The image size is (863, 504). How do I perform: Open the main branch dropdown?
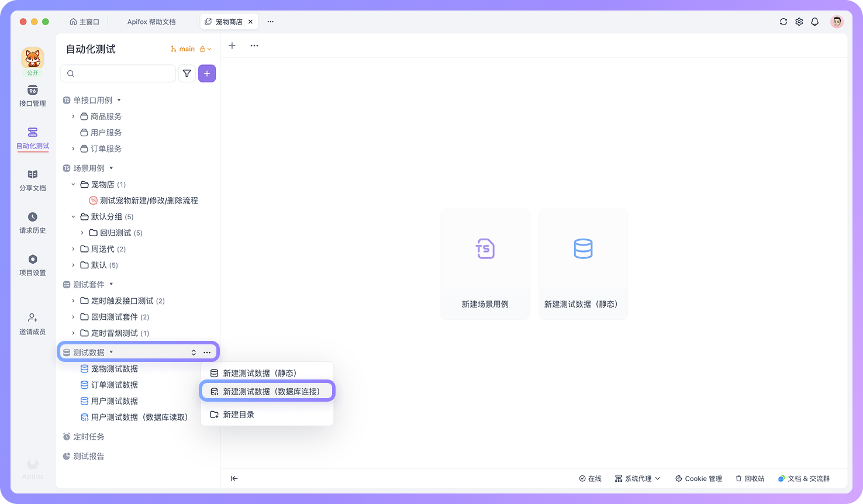point(191,49)
